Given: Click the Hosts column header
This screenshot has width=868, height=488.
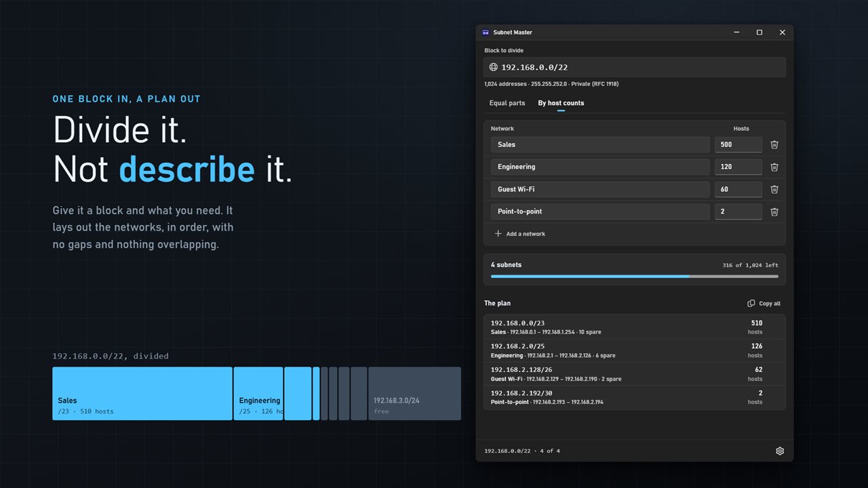Looking at the screenshot, I should pyautogui.click(x=741, y=129).
